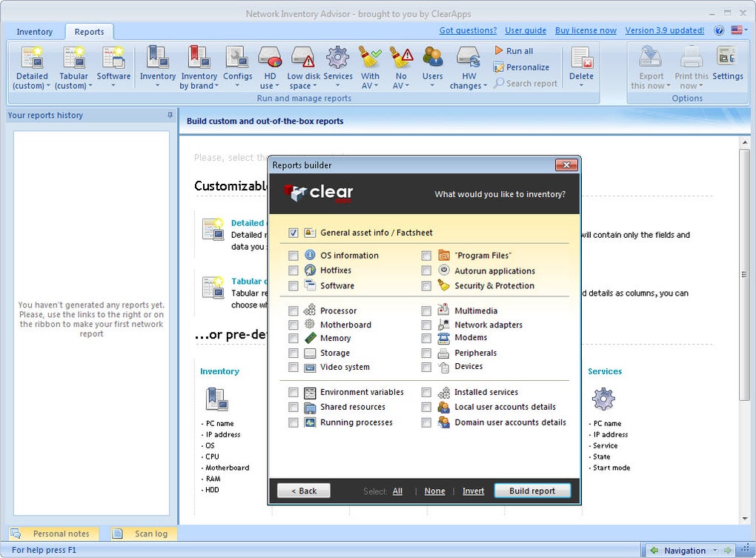Click Personalize in ribbon
Viewport: 756px width, 558px height.
click(521, 67)
